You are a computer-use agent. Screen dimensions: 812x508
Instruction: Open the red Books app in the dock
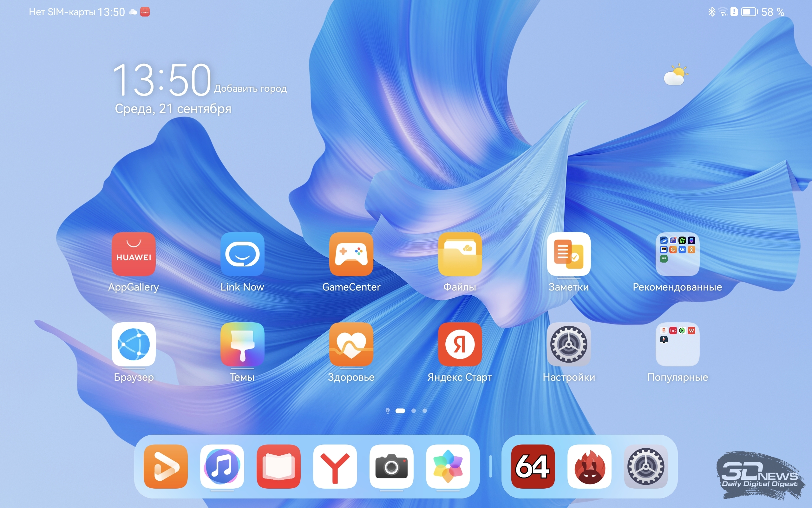(278, 466)
